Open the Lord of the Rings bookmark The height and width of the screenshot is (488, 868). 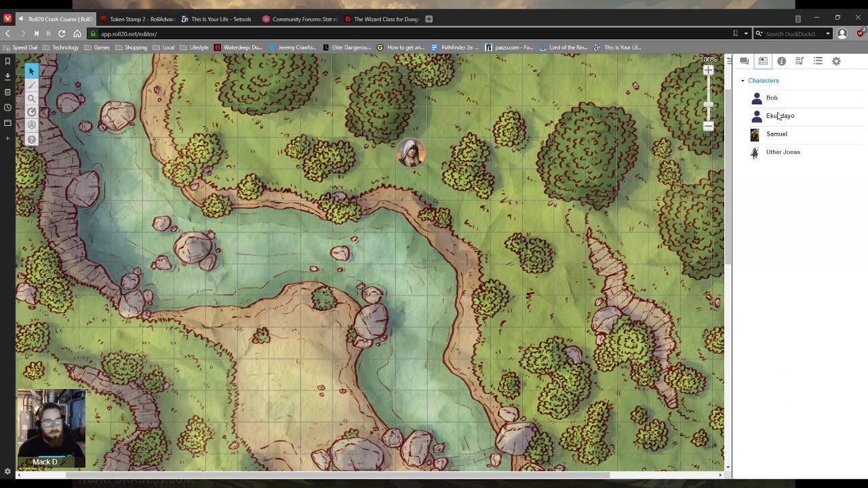[x=564, y=47]
